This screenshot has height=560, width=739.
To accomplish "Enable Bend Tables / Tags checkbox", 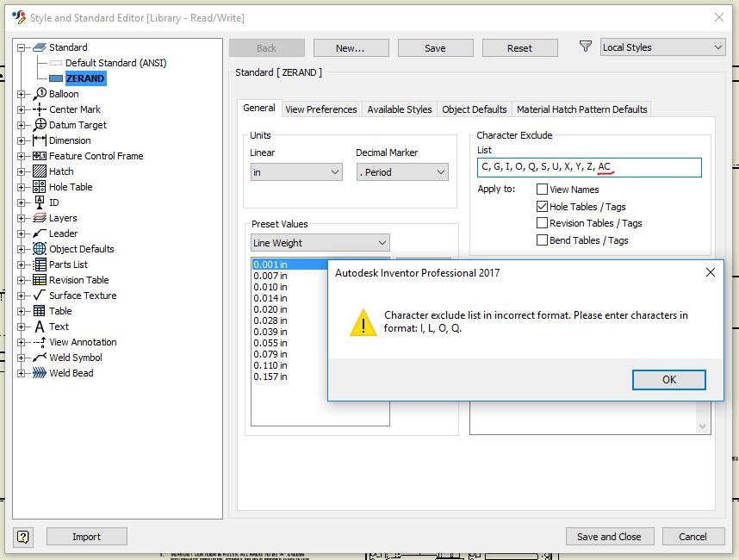I will point(542,240).
